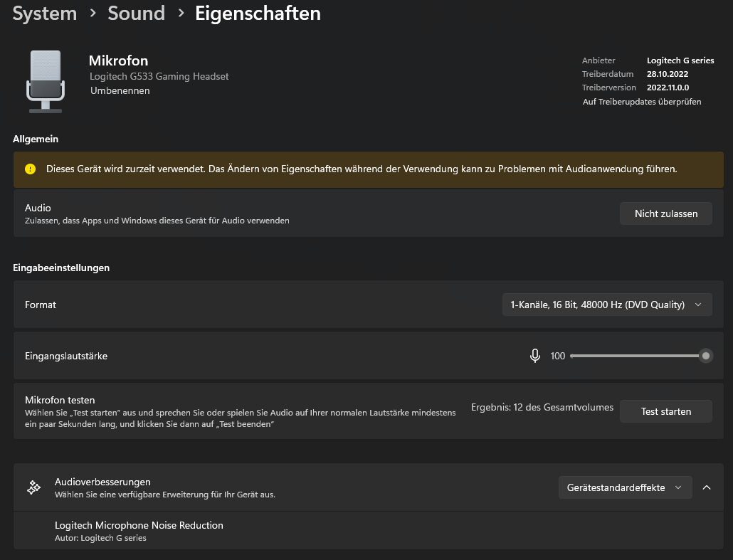Screen dimensions: 733x560
Task: Click the Nicht zulassen button
Action: point(665,213)
